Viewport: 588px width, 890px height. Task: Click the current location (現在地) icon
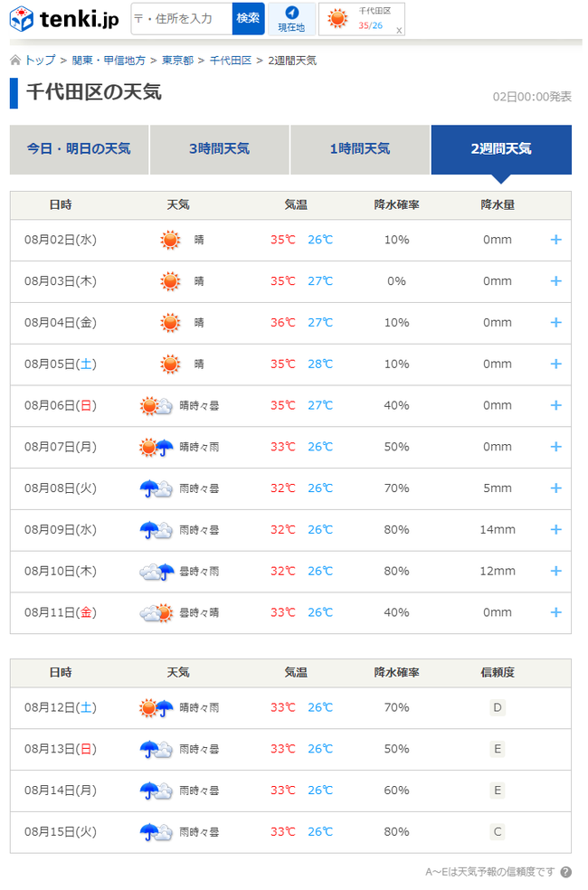[x=291, y=18]
